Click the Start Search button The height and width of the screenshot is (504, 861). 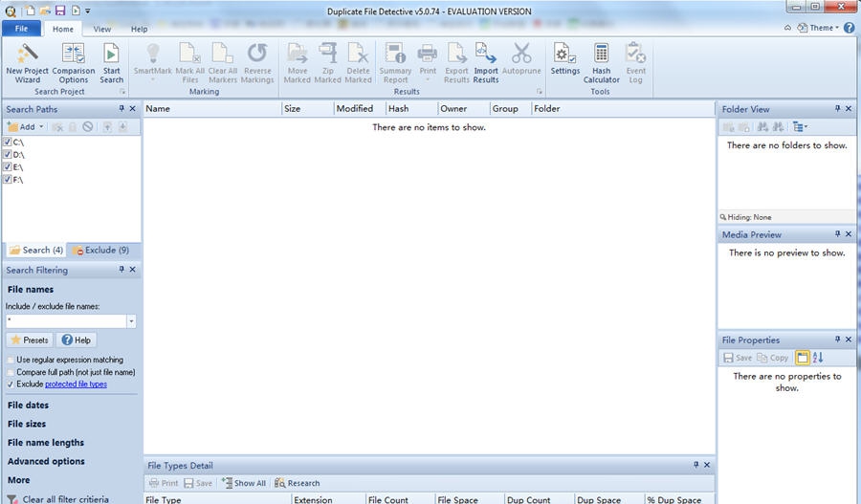pyautogui.click(x=112, y=63)
